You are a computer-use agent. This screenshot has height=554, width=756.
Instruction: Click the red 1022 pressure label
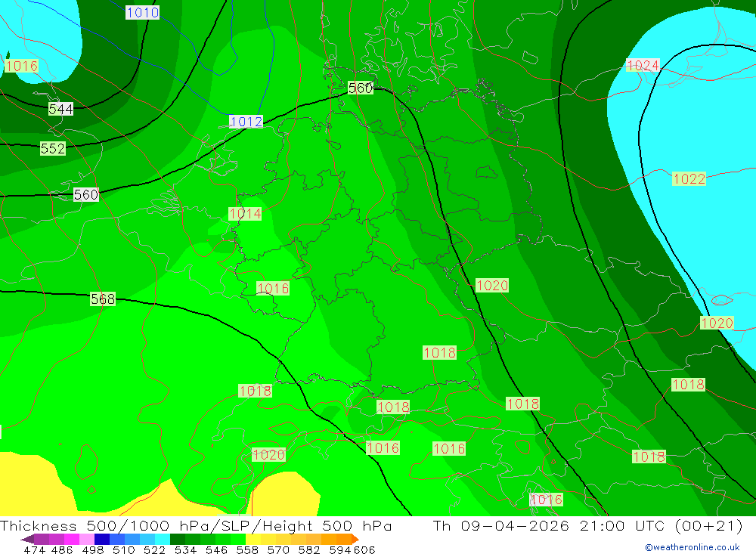[689, 179]
